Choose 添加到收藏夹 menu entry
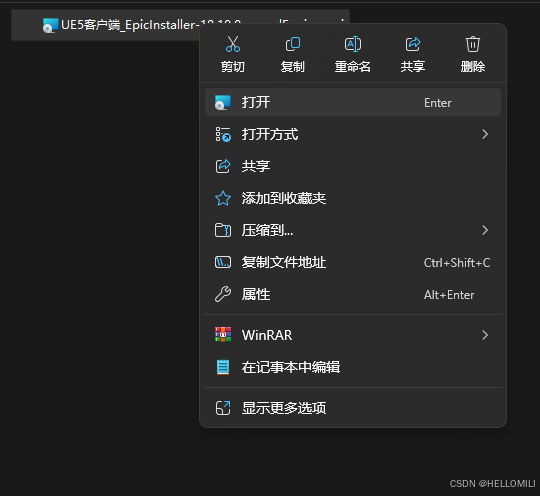Screen dimensions: 540x496 (x=353, y=198)
